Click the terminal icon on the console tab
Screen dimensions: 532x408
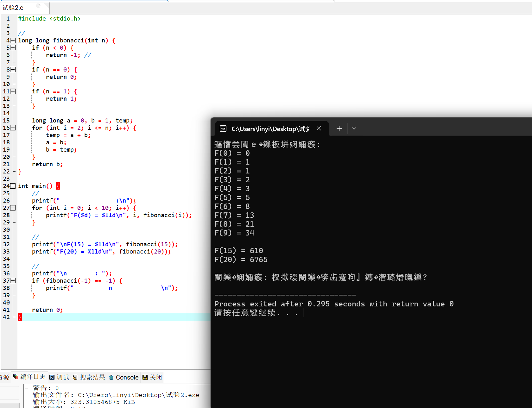coord(223,129)
